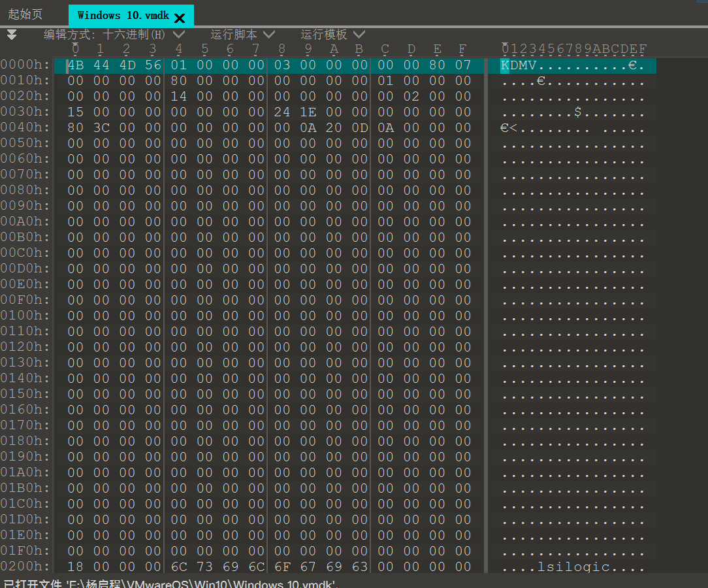708x588 pixels.
Task: Click column header 0 in hex ruler
Action: coord(75,49)
